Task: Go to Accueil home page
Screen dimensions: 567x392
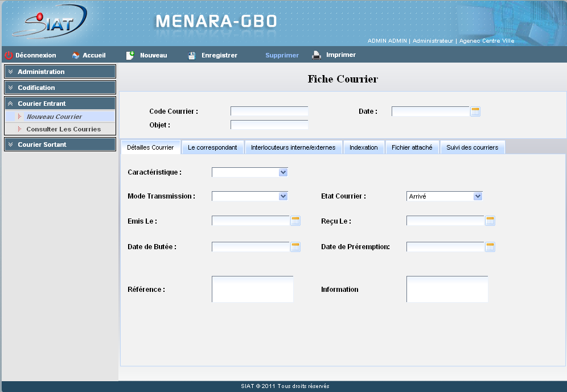Action: (x=94, y=55)
